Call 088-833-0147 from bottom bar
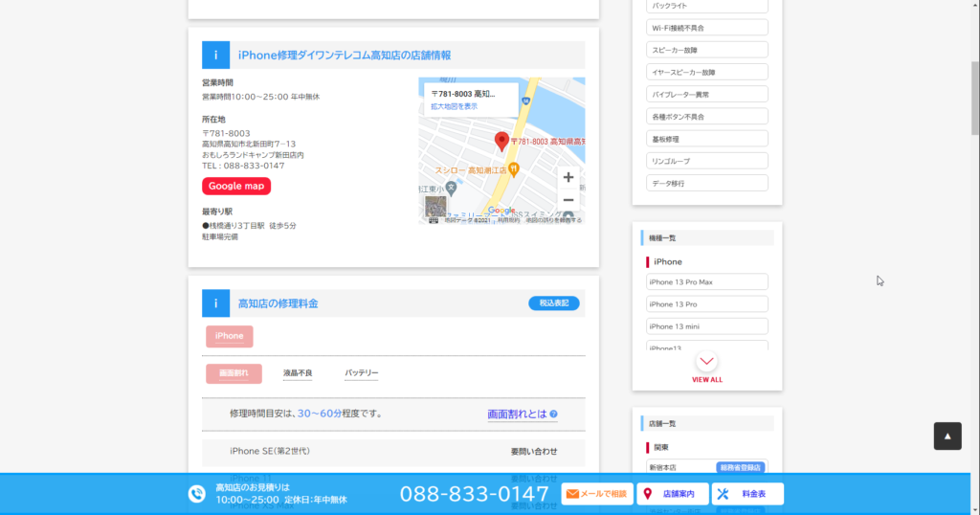This screenshot has width=980, height=515. pyautogui.click(x=475, y=494)
